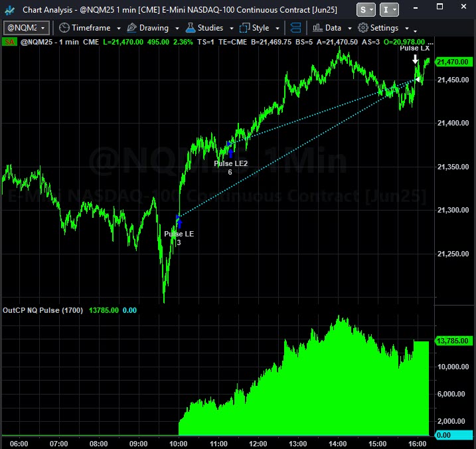
Task: Expand the Drawing dropdown arrow
Action: (177, 29)
